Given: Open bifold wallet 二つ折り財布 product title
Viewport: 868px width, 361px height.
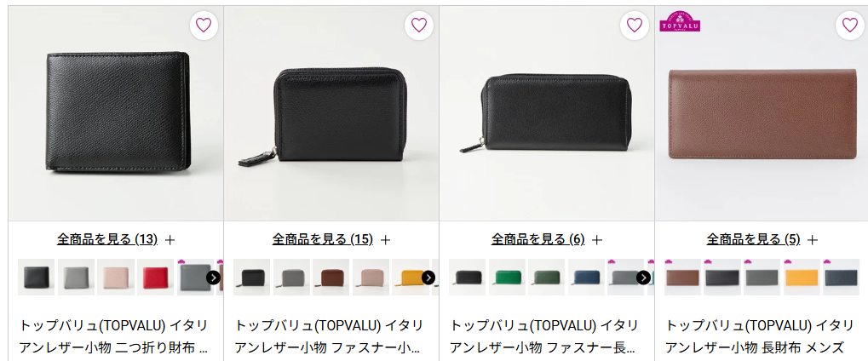Looking at the screenshot, I should (x=114, y=336).
